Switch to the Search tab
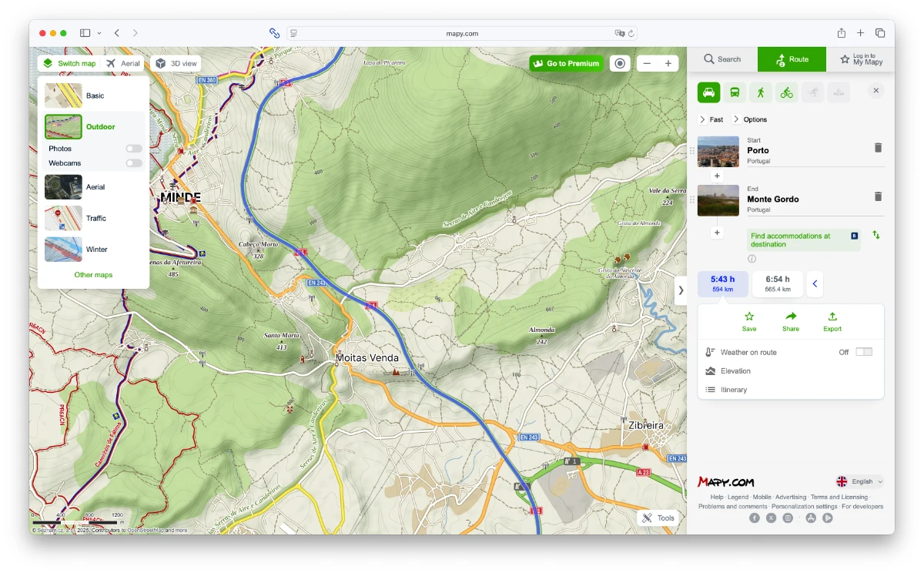Image resolution: width=924 pixels, height=573 pixels. pyautogui.click(x=722, y=59)
